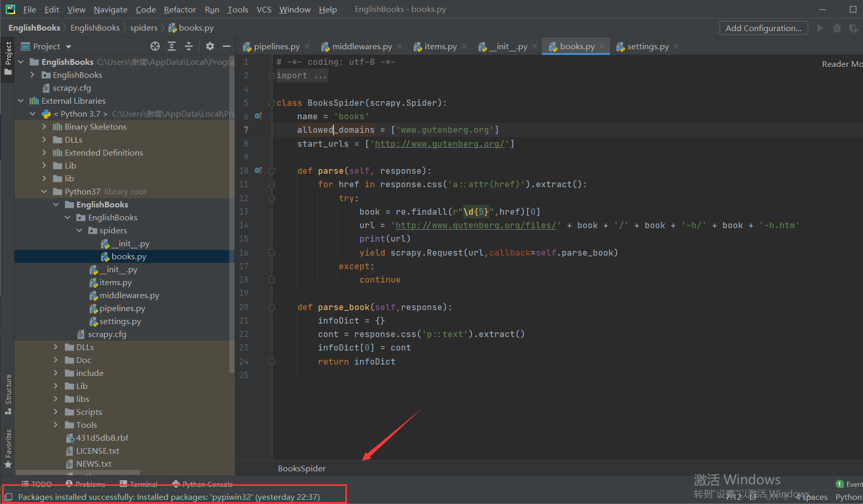Open the Python Console tool window
863x504 pixels.
[x=202, y=484]
